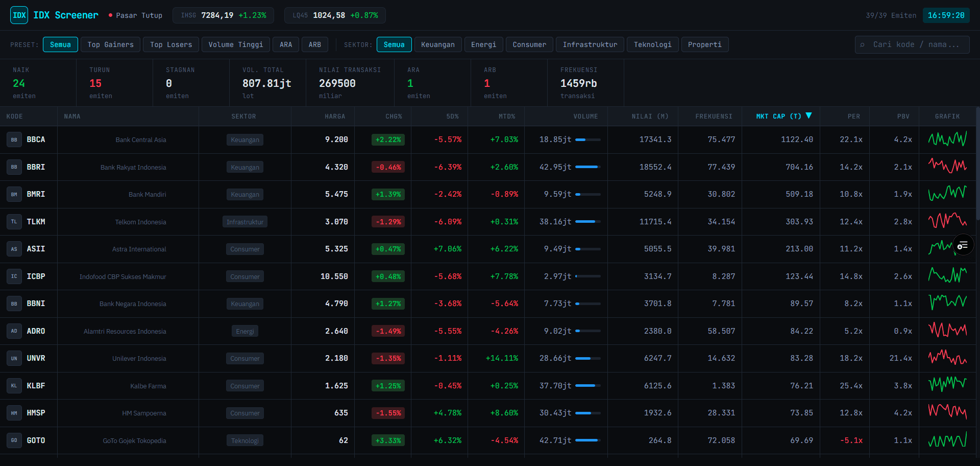Click the NAIK 24 emiten summary card
The height and width of the screenshot is (466, 980).
point(38,83)
